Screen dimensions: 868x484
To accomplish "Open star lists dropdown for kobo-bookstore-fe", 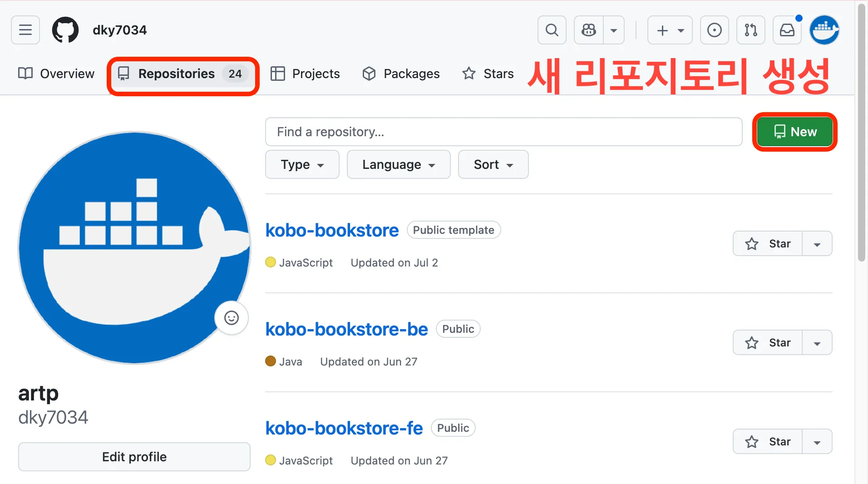I will tap(817, 442).
